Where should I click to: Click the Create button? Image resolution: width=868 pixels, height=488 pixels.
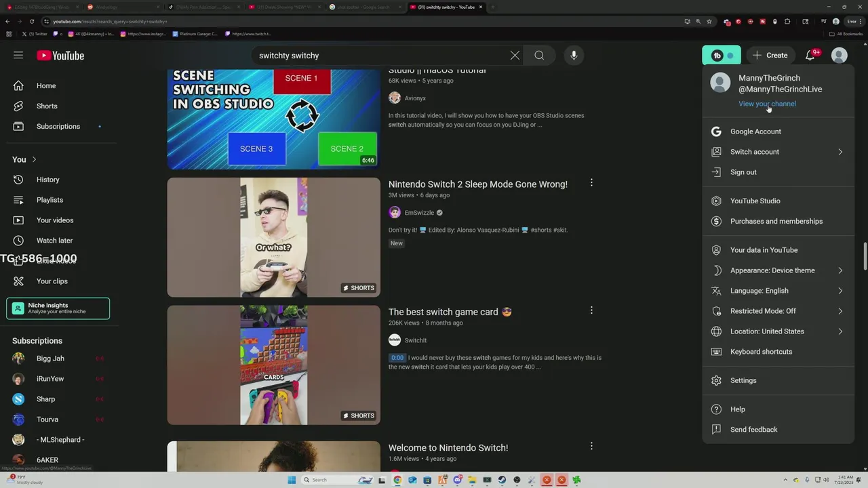tap(770, 56)
